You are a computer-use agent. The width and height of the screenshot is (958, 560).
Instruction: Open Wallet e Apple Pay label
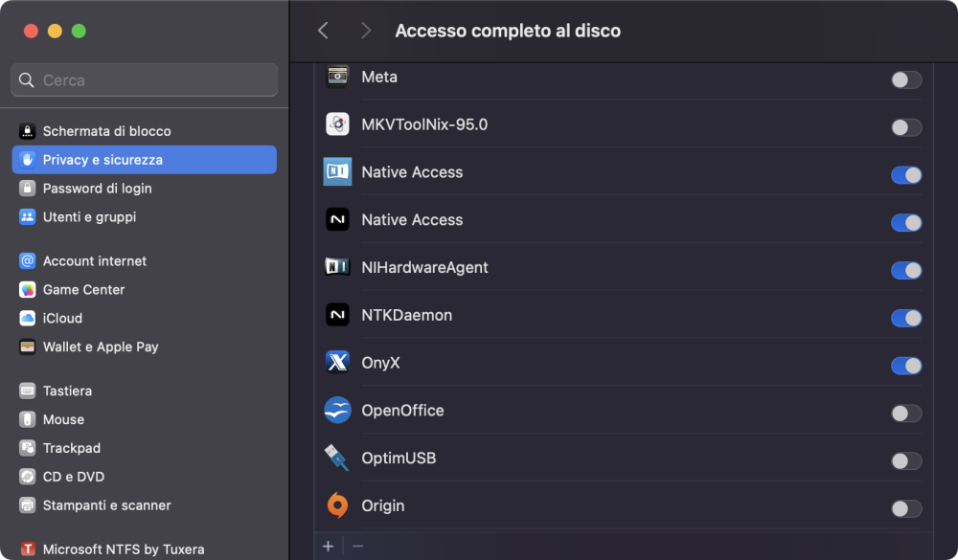tap(101, 347)
